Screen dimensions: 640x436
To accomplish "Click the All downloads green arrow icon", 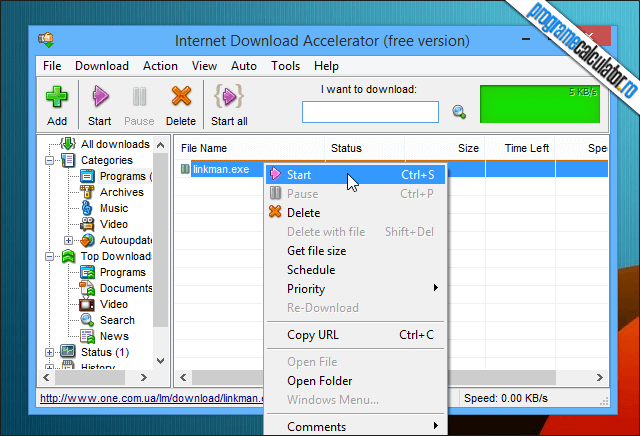I will pyautogui.click(x=68, y=144).
